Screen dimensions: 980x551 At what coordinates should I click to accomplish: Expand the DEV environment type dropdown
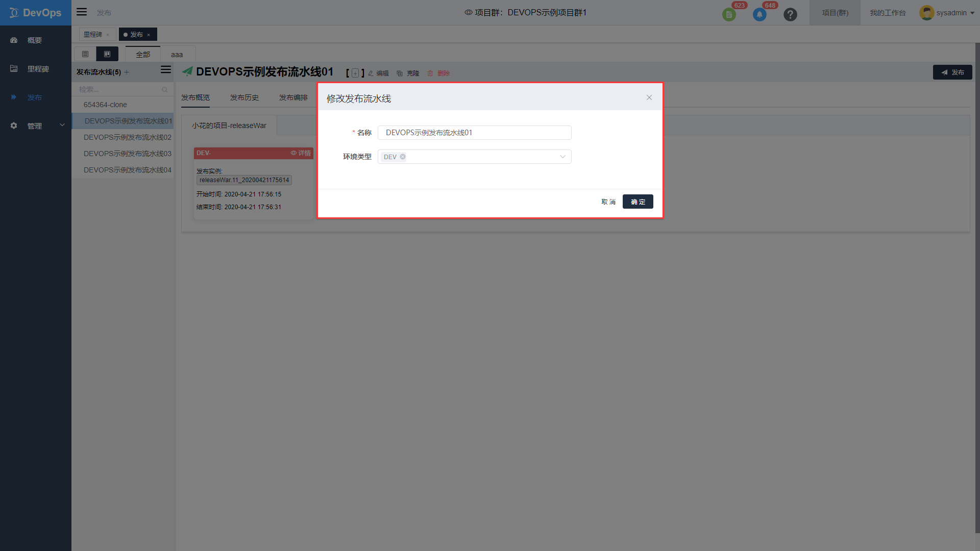click(x=562, y=157)
